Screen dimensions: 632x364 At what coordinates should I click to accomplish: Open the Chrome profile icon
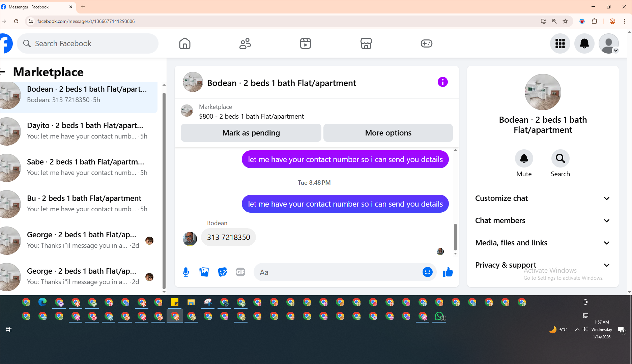coord(612,21)
